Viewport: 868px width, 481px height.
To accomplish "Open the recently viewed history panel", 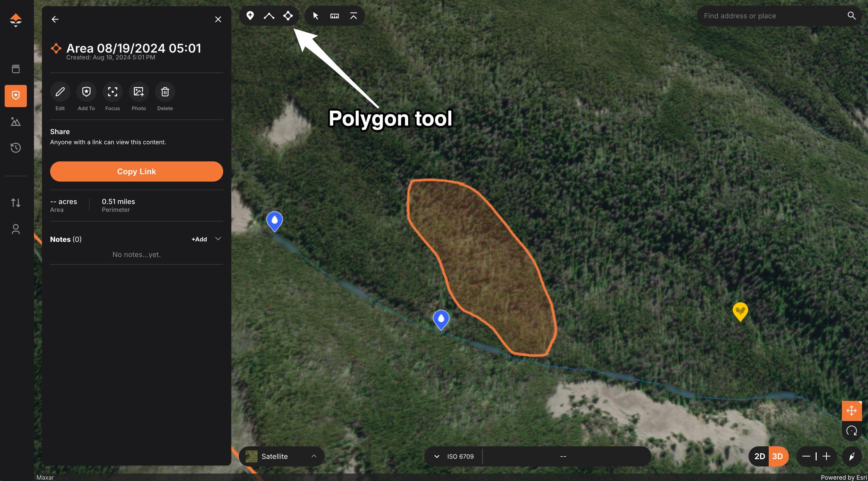I will [16, 148].
